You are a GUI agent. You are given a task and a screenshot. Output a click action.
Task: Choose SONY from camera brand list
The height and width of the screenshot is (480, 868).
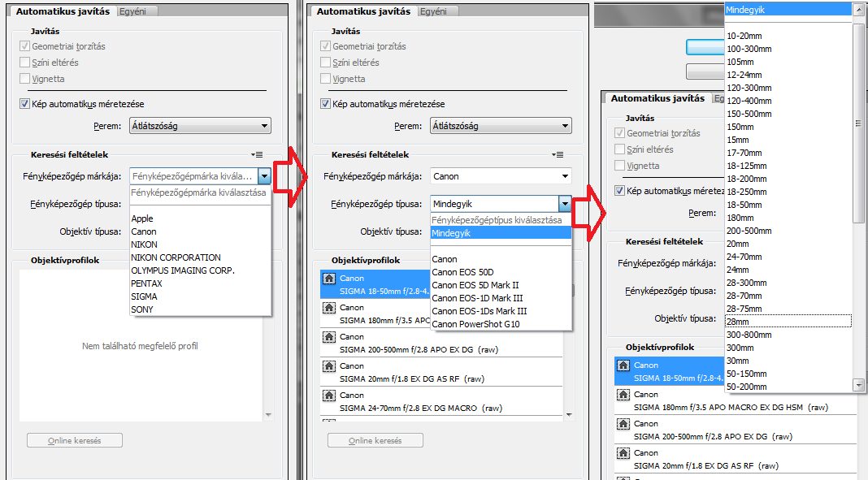201,309
